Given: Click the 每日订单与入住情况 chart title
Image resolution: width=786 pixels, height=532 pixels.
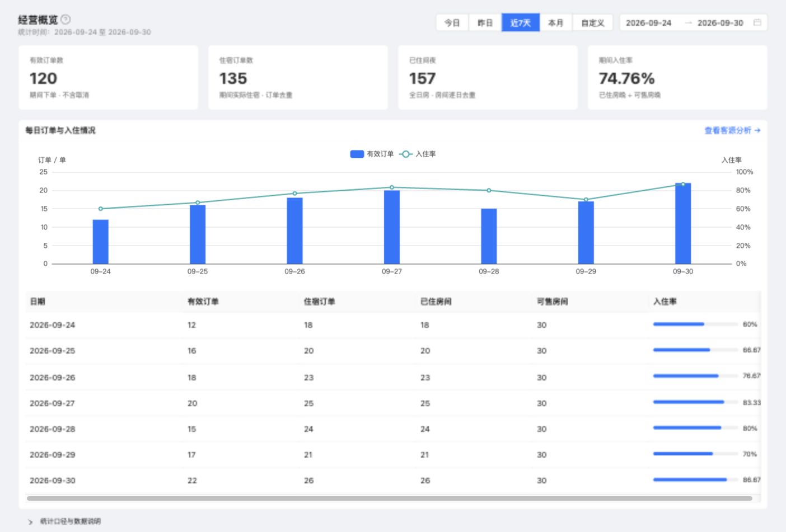Looking at the screenshot, I should 60,130.
